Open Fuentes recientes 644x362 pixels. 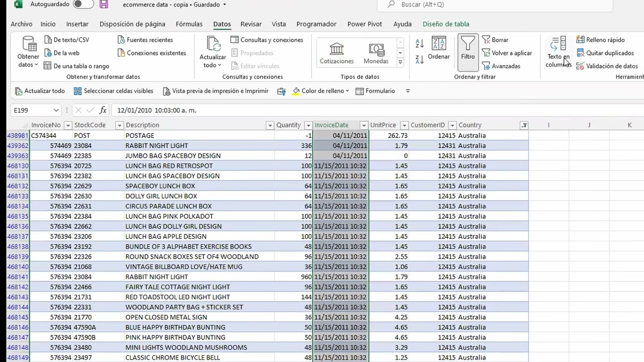[145, 40]
